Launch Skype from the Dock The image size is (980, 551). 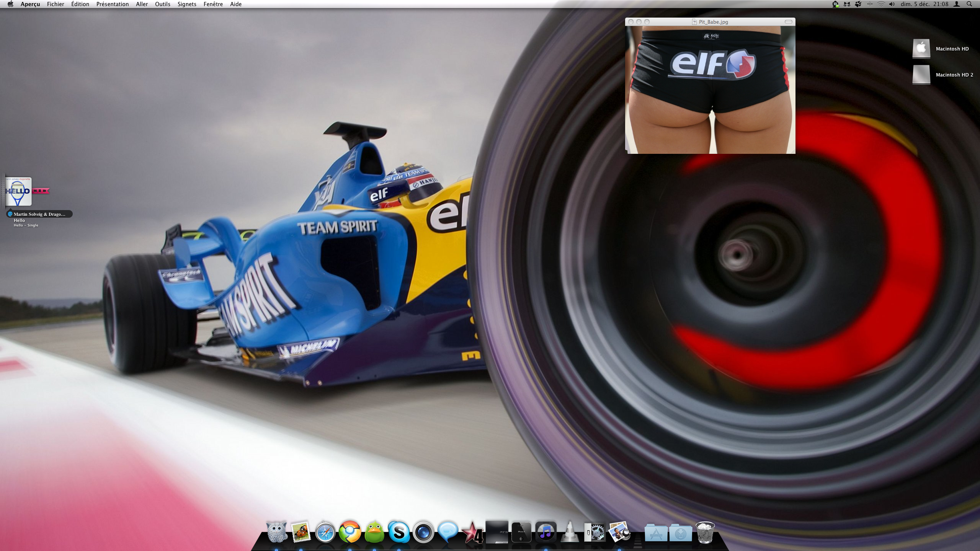tap(399, 532)
